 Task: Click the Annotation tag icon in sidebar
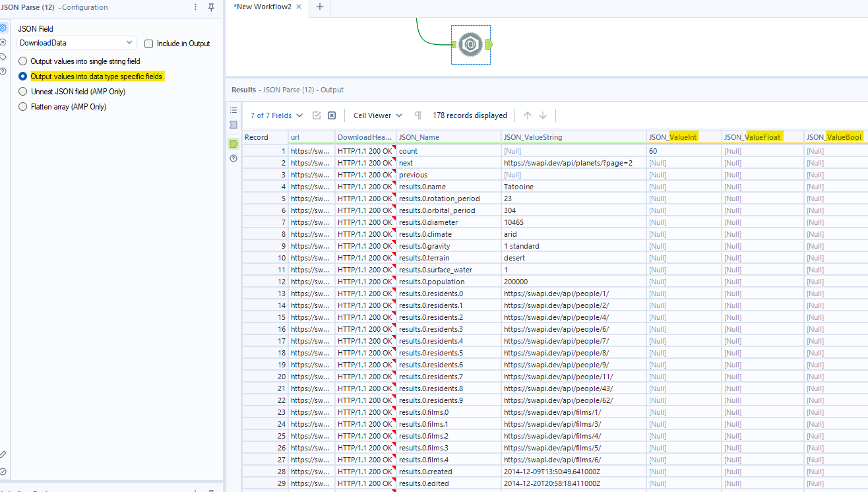pyautogui.click(x=3, y=56)
